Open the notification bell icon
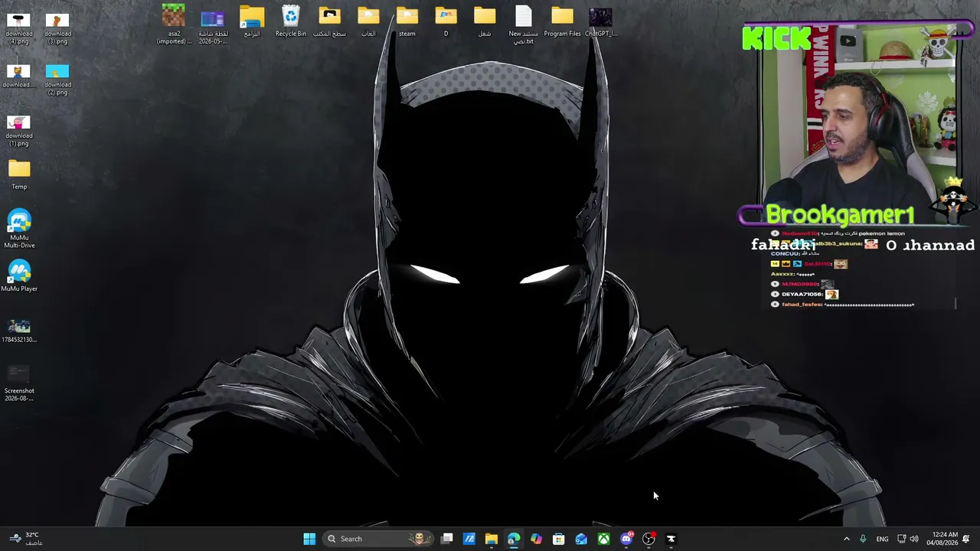Viewport: 980px width, 551px height. (x=966, y=539)
